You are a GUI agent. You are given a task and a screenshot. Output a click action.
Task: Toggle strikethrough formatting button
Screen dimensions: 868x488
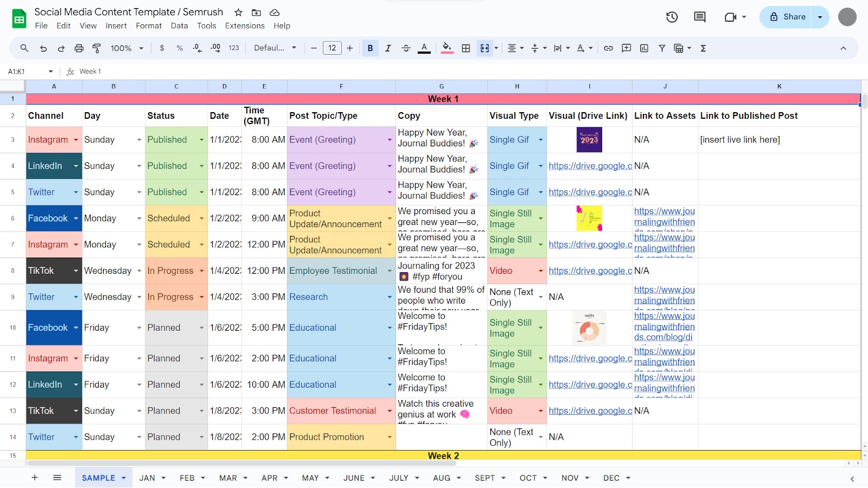pyautogui.click(x=406, y=48)
